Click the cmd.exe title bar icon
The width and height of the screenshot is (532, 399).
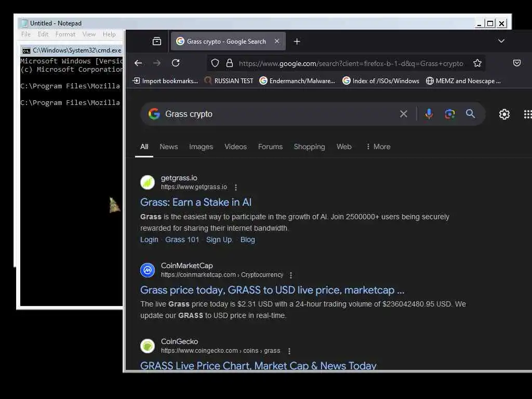coord(26,50)
